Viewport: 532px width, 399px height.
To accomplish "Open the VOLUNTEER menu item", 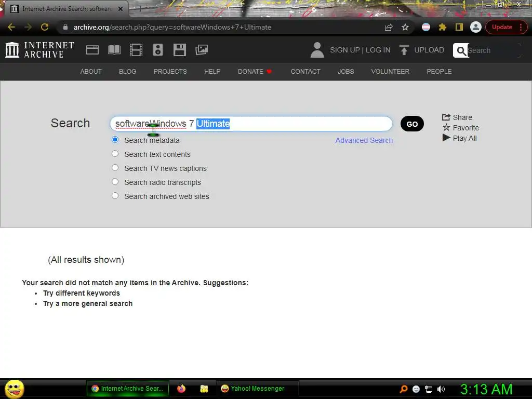I will (x=390, y=72).
